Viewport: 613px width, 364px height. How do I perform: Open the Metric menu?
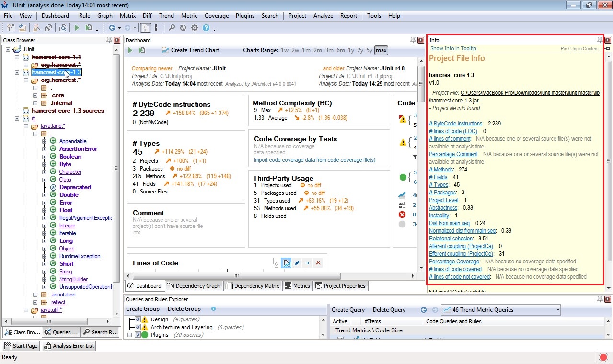click(x=189, y=16)
